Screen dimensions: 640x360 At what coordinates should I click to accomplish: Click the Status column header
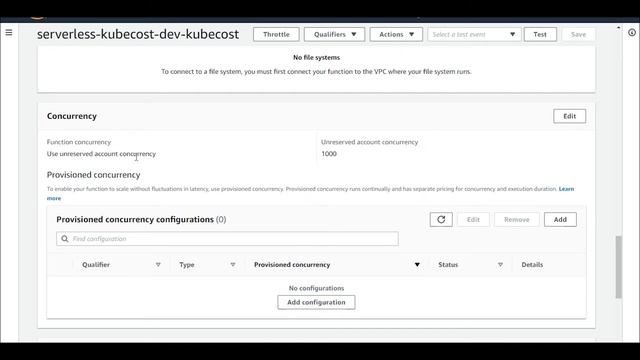(x=448, y=264)
